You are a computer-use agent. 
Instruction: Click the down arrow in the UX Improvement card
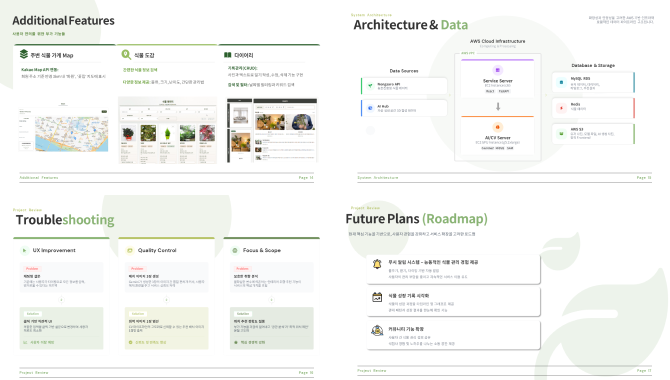point(62,300)
